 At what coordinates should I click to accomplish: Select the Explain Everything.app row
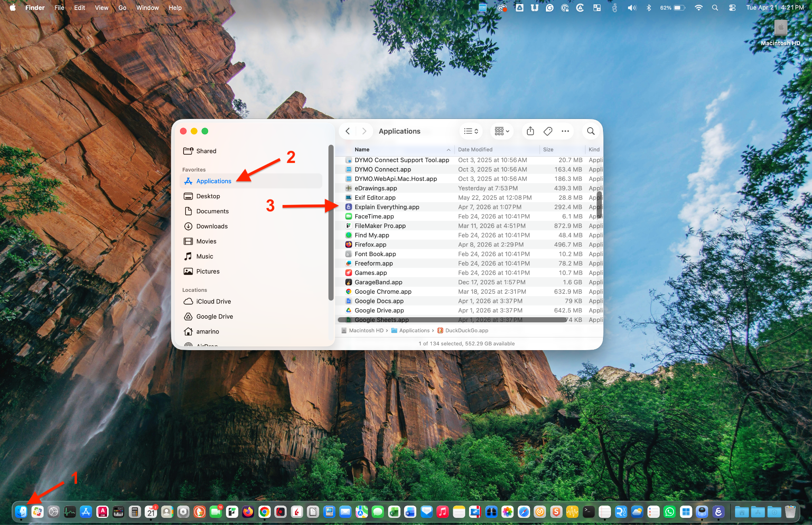tap(387, 207)
